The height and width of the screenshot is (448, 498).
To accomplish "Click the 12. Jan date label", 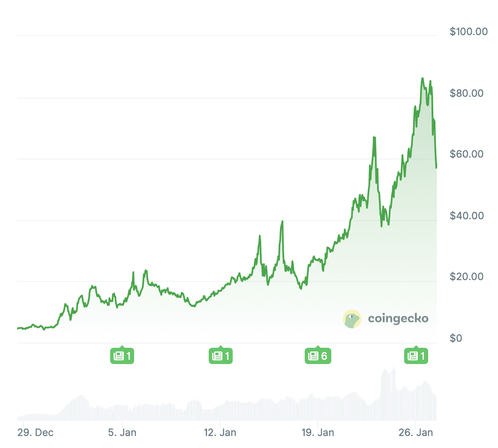I will [220, 433].
